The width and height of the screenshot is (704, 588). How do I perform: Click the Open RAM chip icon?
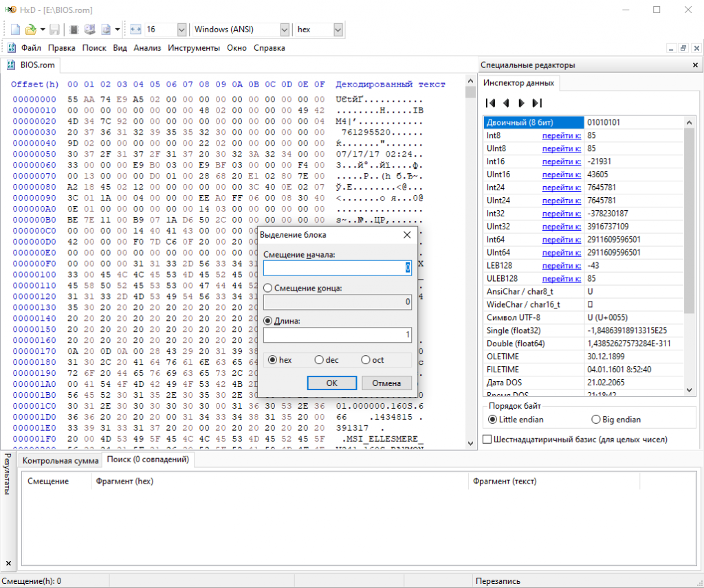(x=74, y=30)
